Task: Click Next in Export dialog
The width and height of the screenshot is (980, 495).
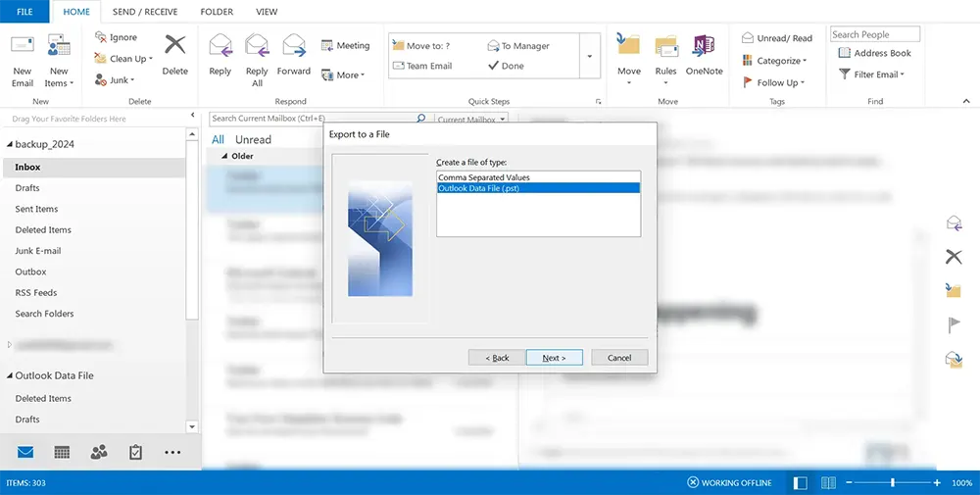Action: pos(555,358)
